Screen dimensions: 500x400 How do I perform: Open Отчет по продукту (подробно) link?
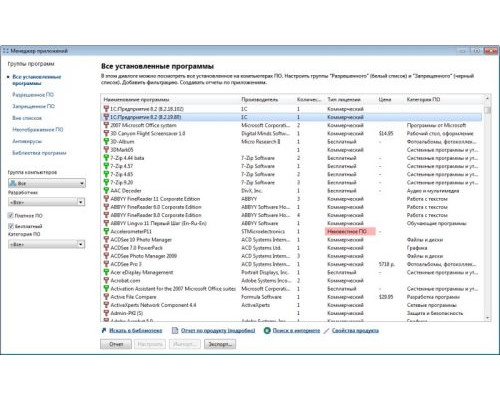click(218, 330)
